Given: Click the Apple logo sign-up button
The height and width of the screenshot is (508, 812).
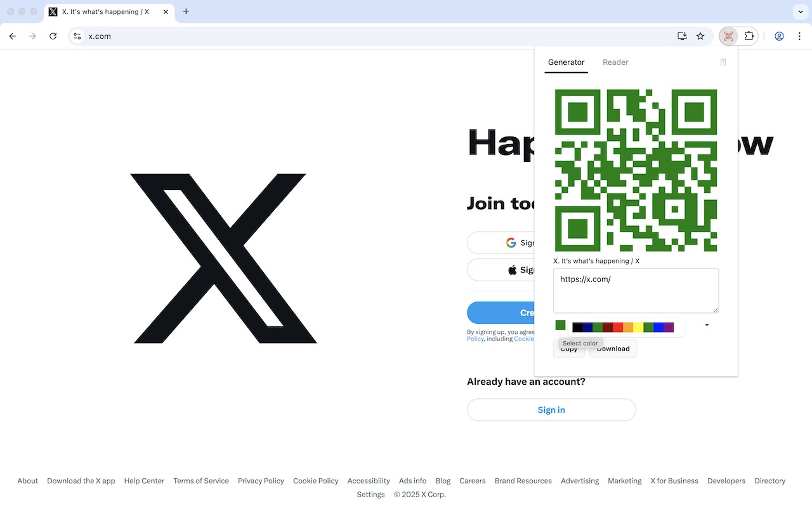Looking at the screenshot, I should tap(513, 270).
